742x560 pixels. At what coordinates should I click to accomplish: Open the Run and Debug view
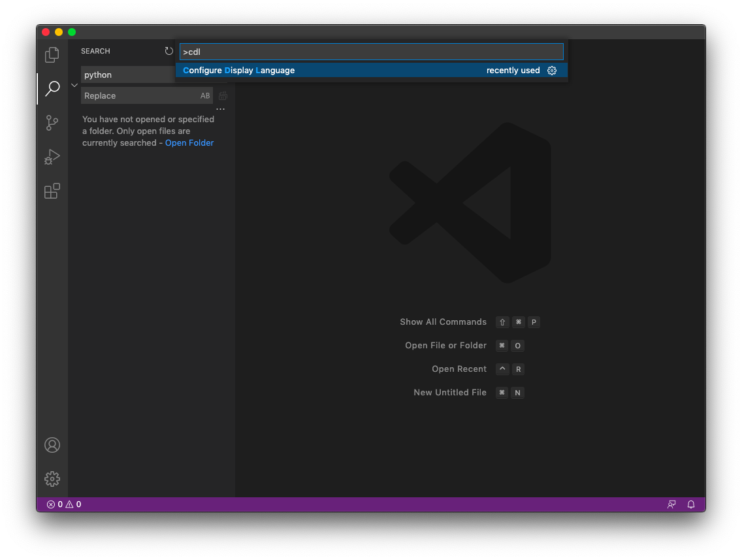[x=52, y=157]
